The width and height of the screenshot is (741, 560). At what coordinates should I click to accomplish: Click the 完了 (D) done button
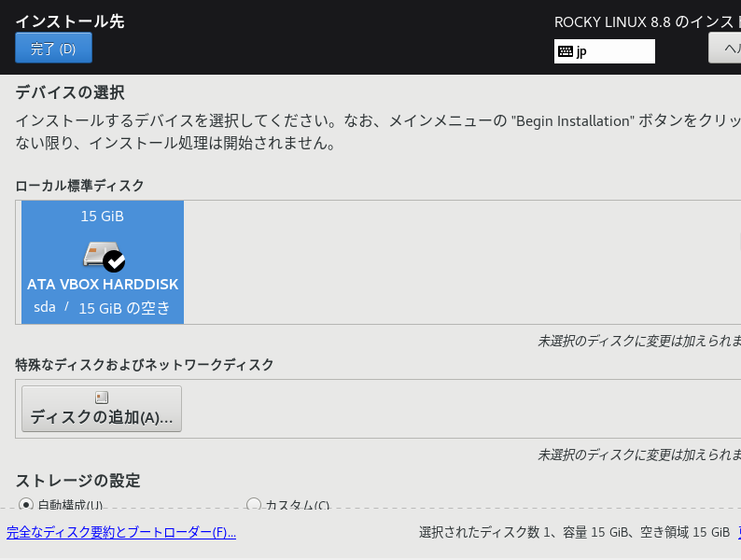[x=53, y=48]
